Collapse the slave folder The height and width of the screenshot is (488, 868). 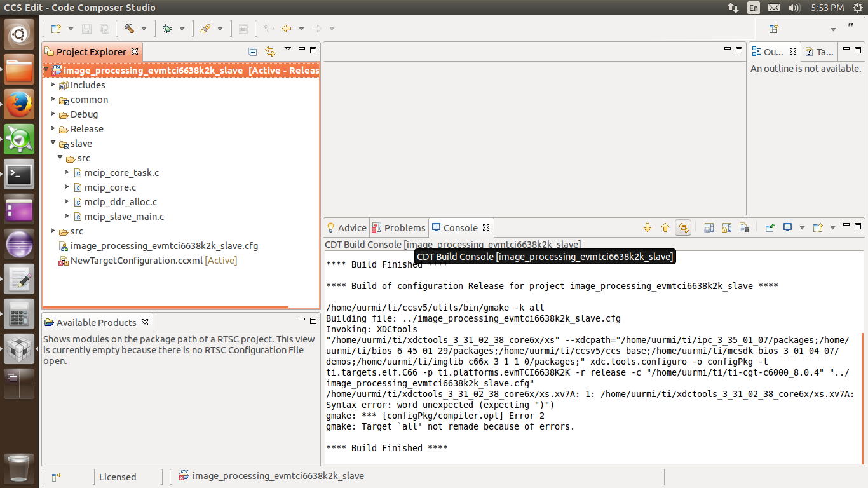(x=53, y=143)
